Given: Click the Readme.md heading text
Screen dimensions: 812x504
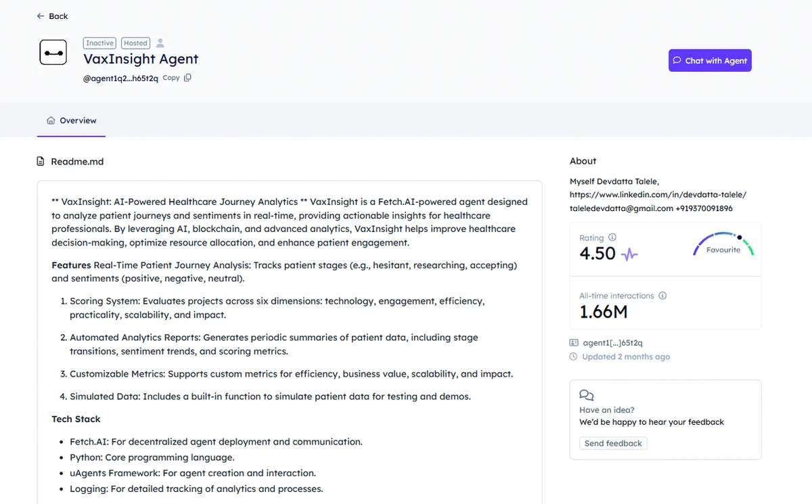Looking at the screenshot, I should pos(77,162).
